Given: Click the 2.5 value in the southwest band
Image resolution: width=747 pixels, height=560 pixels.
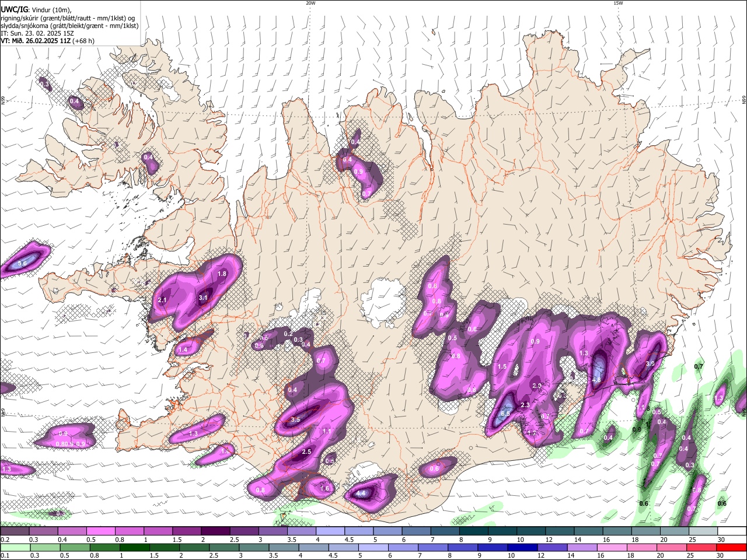Looking at the screenshot, I should tap(306, 452).
